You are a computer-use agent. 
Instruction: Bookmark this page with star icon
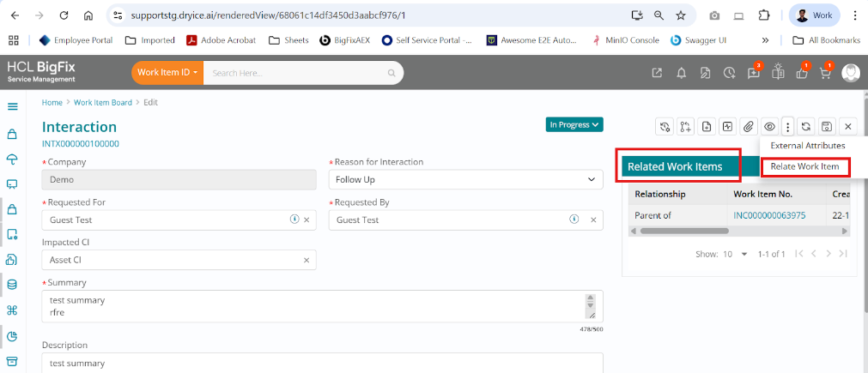coord(681,15)
